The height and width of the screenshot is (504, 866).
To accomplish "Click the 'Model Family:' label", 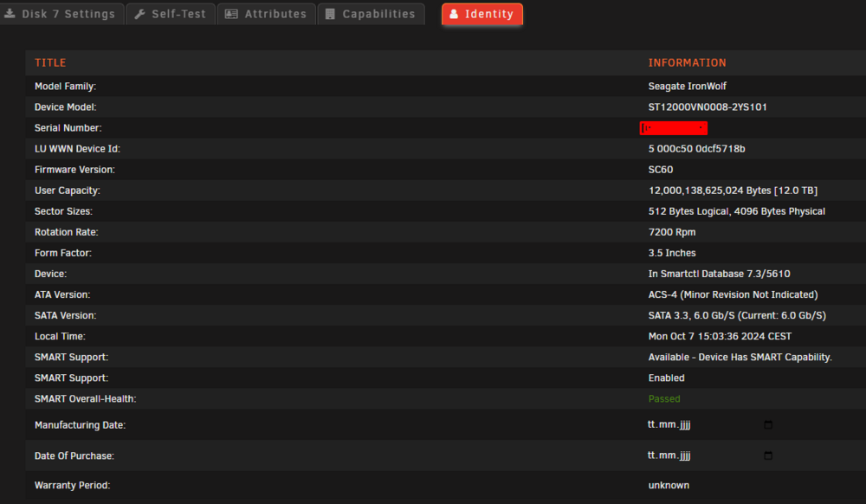I will (x=65, y=86).
